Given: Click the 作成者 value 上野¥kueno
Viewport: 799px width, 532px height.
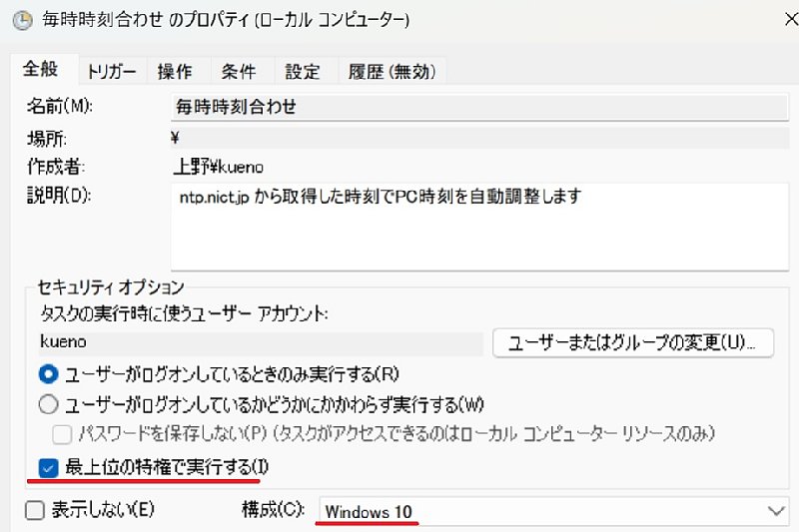Looking at the screenshot, I should [218, 167].
